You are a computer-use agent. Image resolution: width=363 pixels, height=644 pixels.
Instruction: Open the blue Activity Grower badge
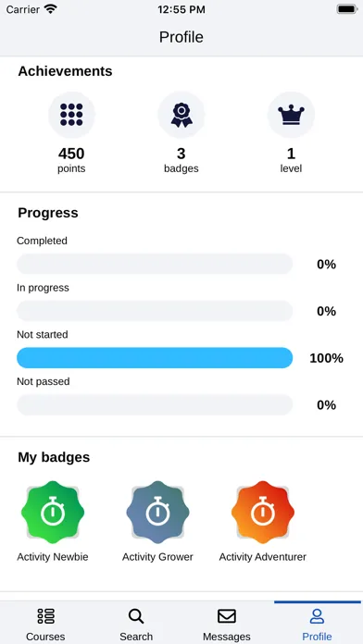point(157,513)
